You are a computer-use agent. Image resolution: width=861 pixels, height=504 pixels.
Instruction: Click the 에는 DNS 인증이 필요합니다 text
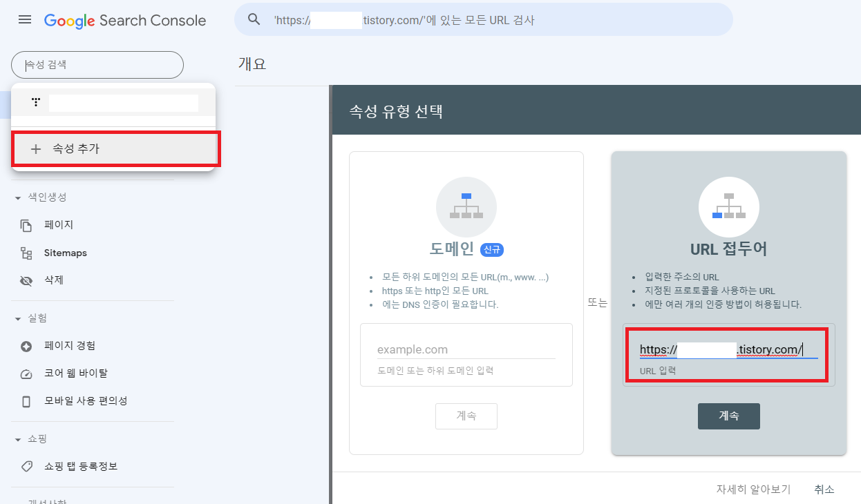click(x=440, y=304)
